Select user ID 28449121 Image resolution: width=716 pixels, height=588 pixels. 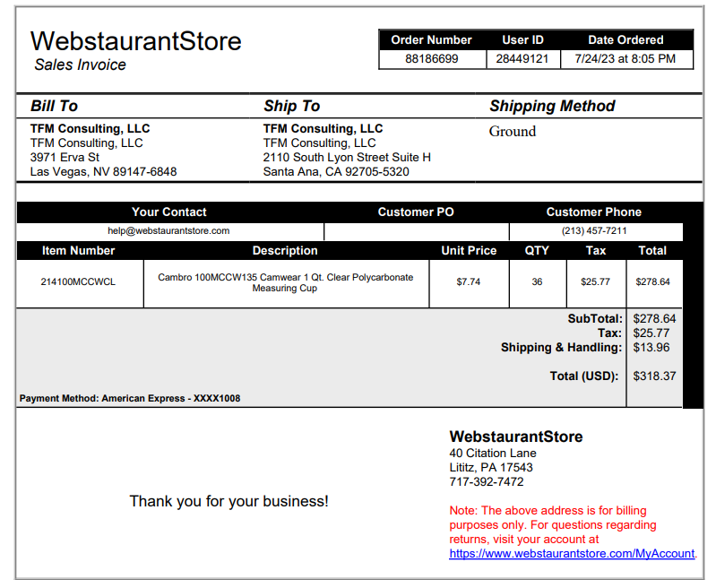(522, 59)
